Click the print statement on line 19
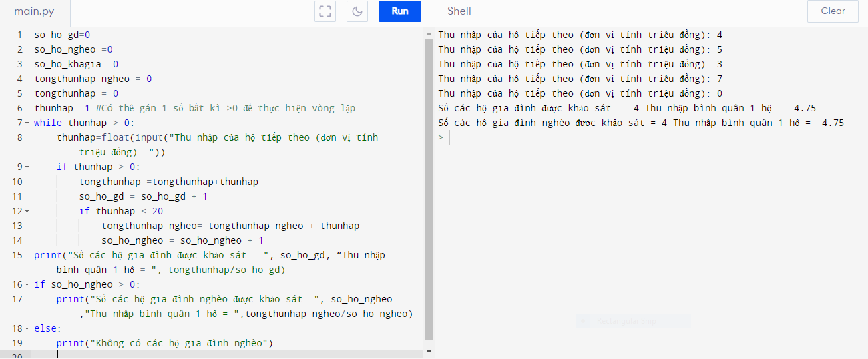 [x=165, y=343]
